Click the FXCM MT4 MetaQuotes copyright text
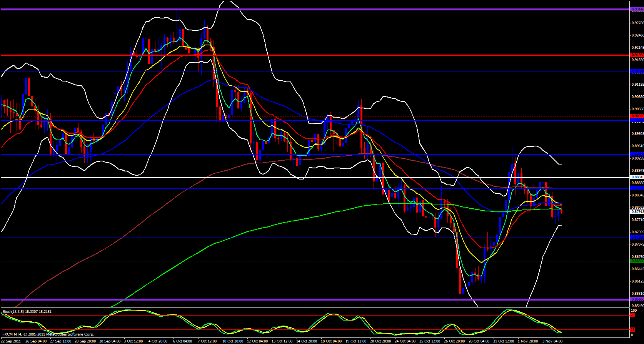The image size is (644, 344). coord(48,334)
